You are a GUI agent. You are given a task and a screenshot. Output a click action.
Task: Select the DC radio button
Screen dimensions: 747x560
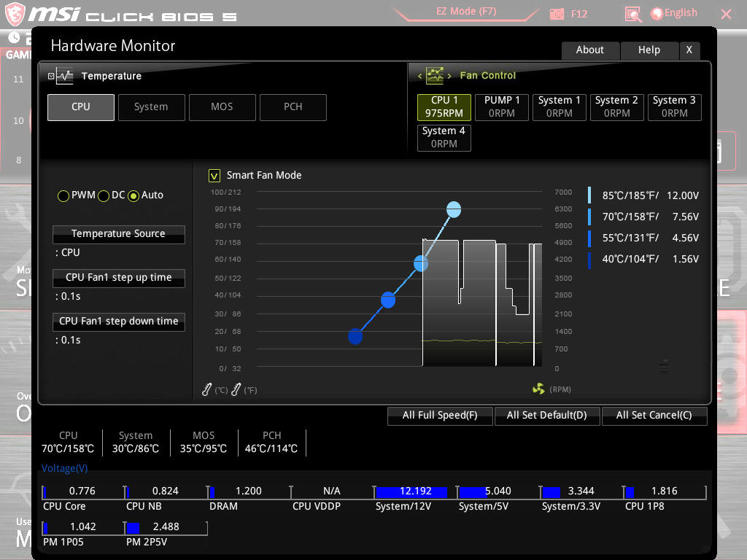click(104, 195)
